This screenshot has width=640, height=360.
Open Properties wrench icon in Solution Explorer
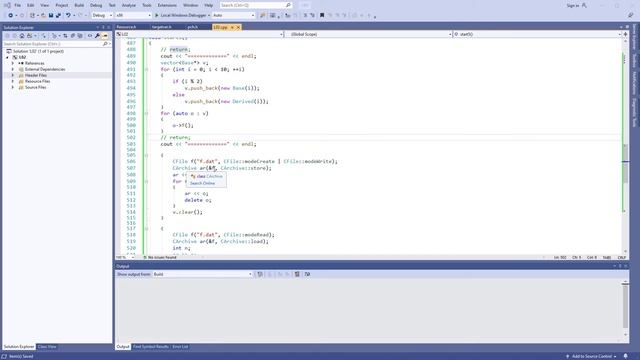click(x=97, y=36)
